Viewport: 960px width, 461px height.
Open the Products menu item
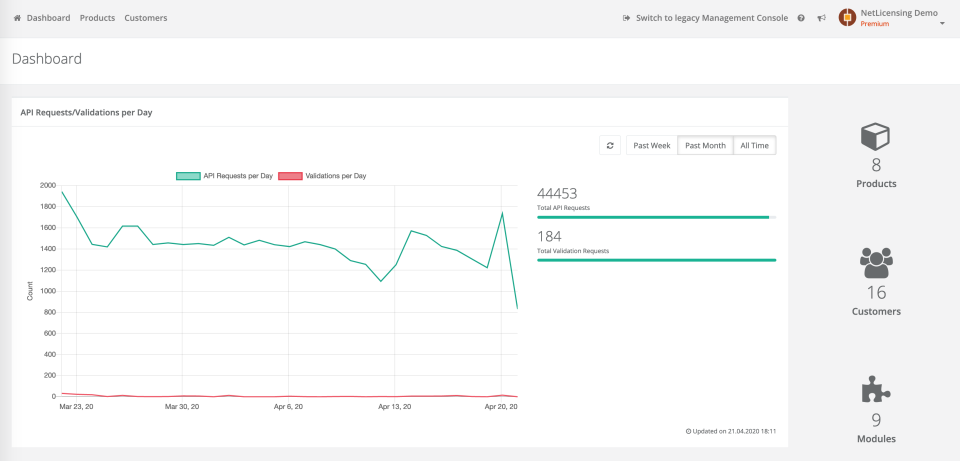(97, 18)
